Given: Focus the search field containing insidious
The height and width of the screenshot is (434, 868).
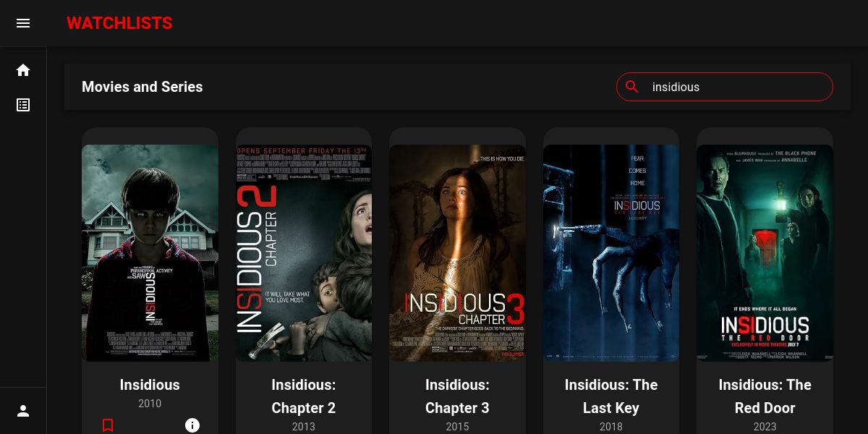Looking at the screenshot, I should pyautogui.click(x=725, y=87).
